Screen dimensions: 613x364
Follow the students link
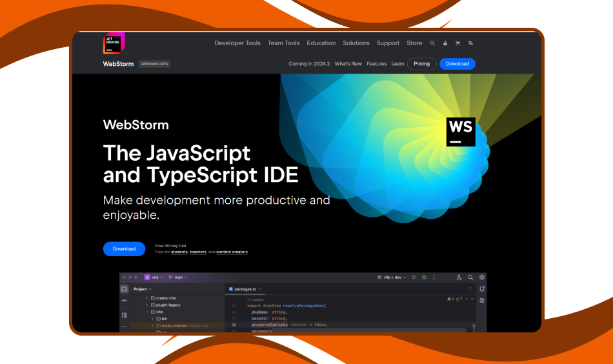179,252
